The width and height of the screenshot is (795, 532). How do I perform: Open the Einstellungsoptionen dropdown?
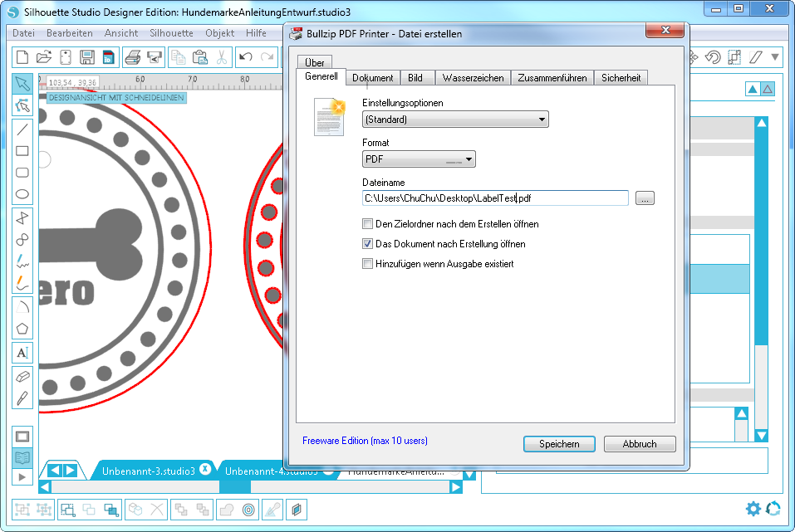pyautogui.click(x=455, y=120)
